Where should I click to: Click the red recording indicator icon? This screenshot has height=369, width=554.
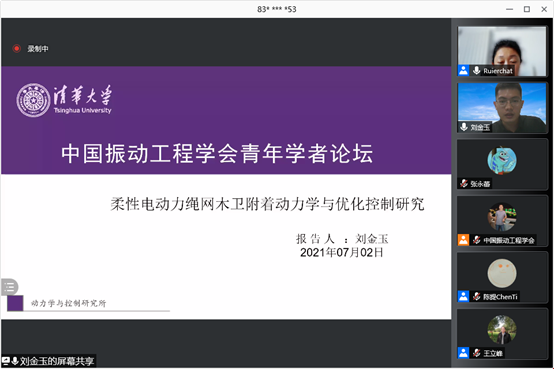(17, 48)
